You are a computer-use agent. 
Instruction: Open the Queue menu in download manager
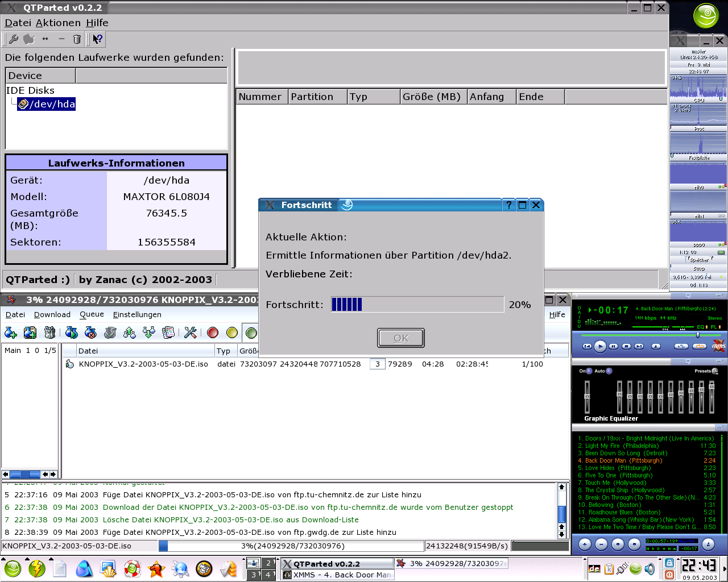(92, 314)
